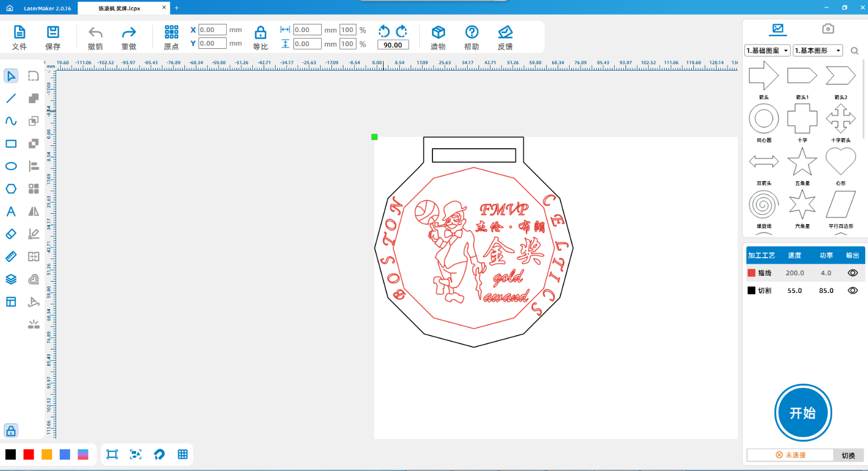Screen dimensions: 868x471
Task: Click the X position input field
Action: click(x=212, y=30)
